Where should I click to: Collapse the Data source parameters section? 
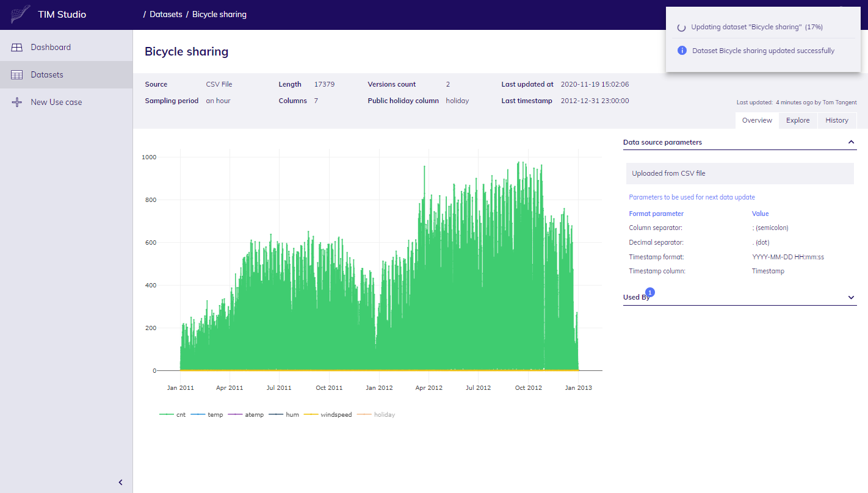pyautogui.click(x=851, y=142)
